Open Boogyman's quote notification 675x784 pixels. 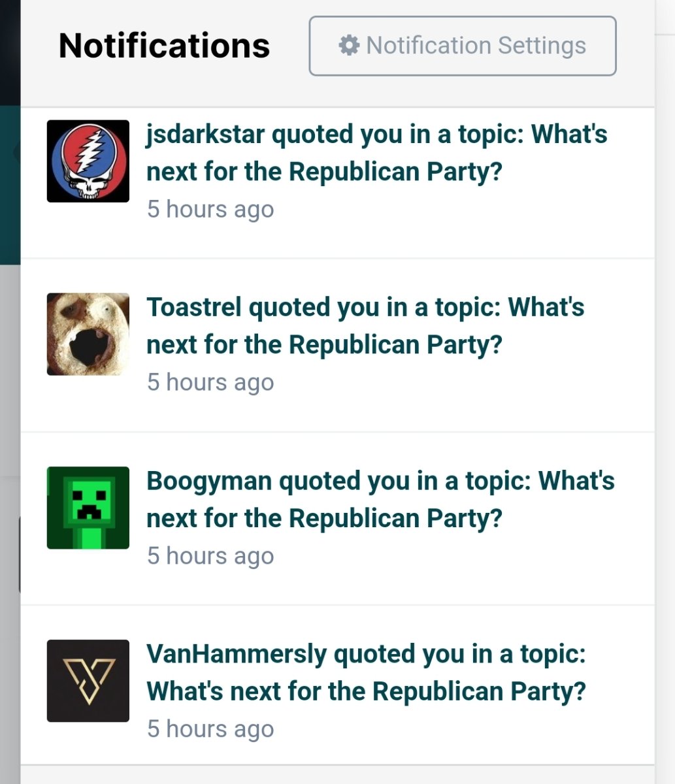coord(380,499)
